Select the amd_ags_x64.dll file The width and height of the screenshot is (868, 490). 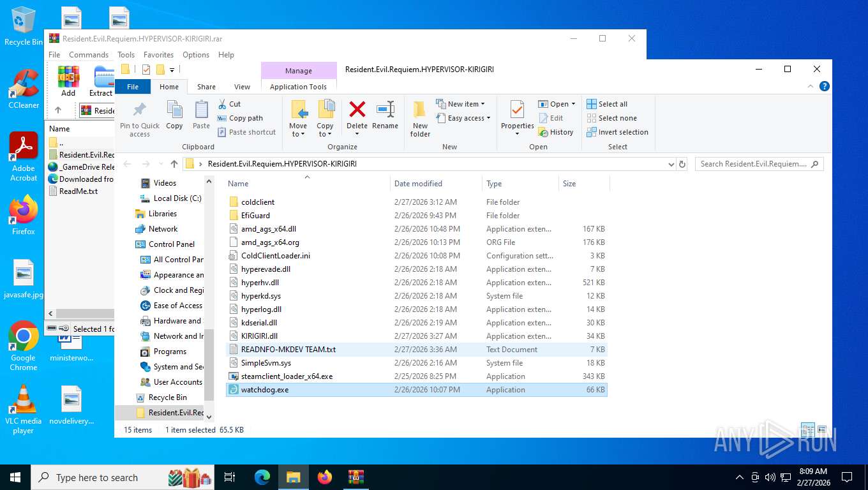click(416, 229)
